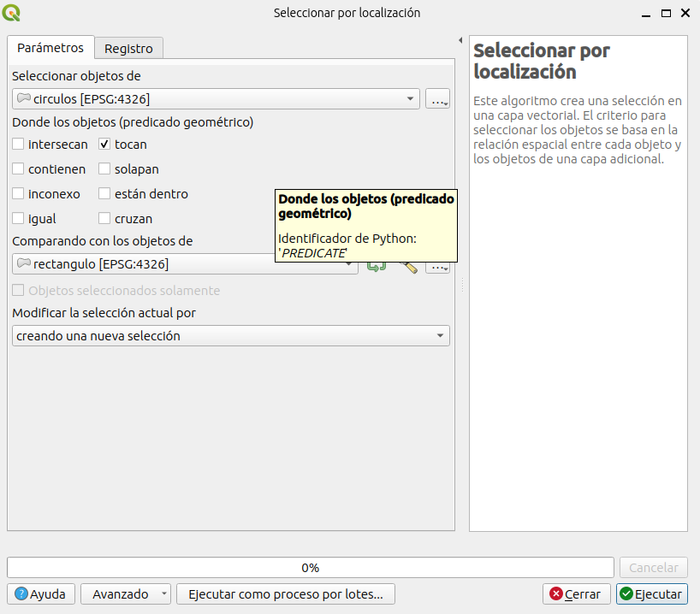The height and width of the screenshot is (614, 700).
Task: Uncheck the tocan predicate checkbox
Action: click(104, 145)
